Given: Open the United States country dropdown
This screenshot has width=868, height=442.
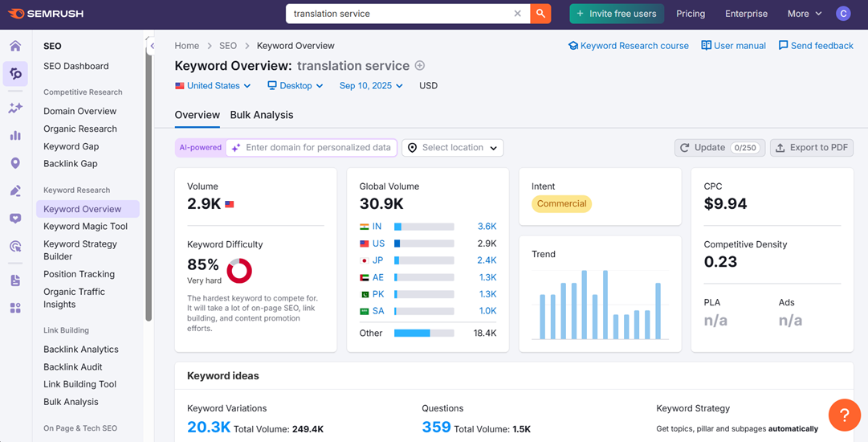Looking at the screenshot, I should pos(213,86).
